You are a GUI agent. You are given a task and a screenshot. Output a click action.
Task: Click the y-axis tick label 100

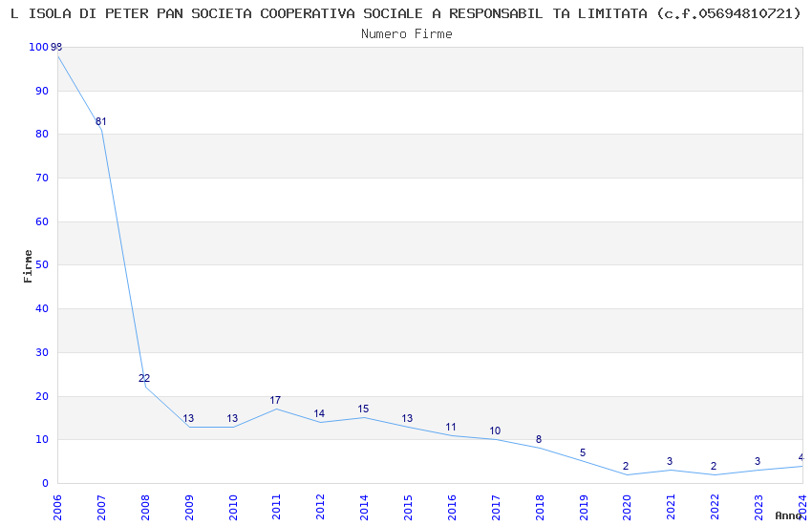(x=39, y=47)
